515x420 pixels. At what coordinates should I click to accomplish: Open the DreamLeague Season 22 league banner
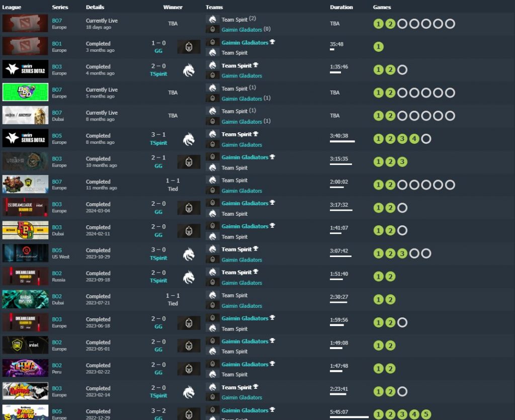[x=25, y=207]
